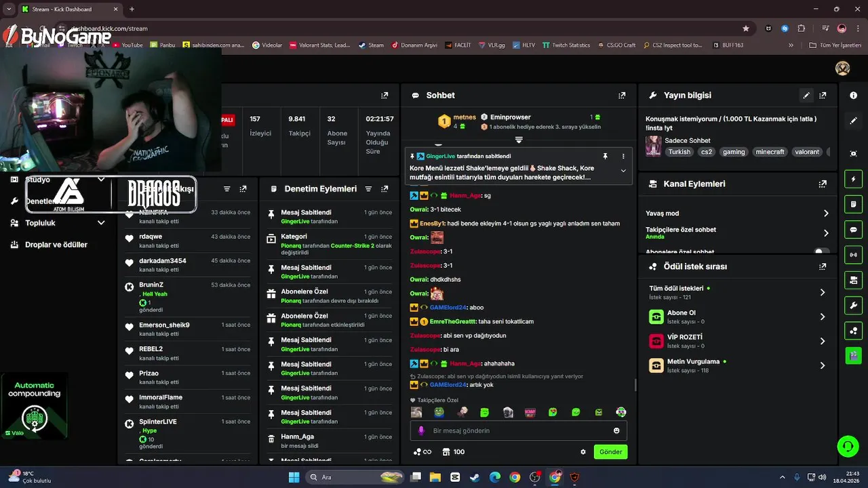Image resolution: width=868 pixels, height=488 pixels.
Task: Edit stream info with pencil in Yayın bilgisi
Action: click(806, 96)
